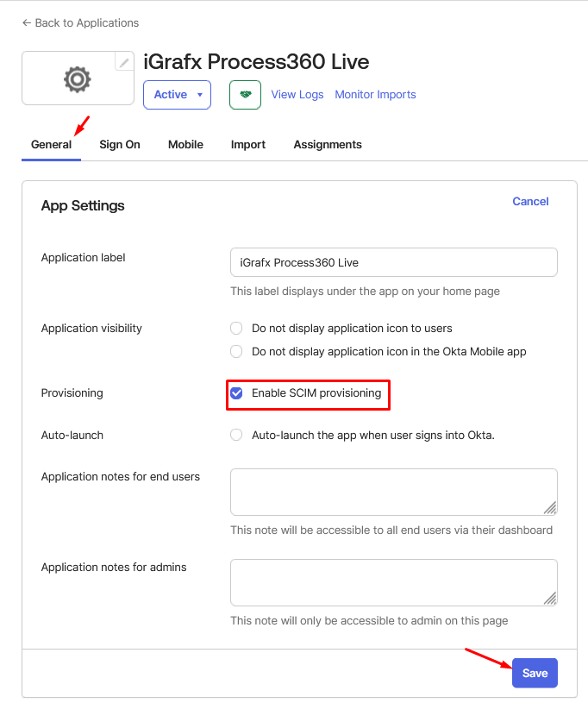Click into the Application label field
The width and height of the screenshot is (588, 703).
click(x=393, y=262)
